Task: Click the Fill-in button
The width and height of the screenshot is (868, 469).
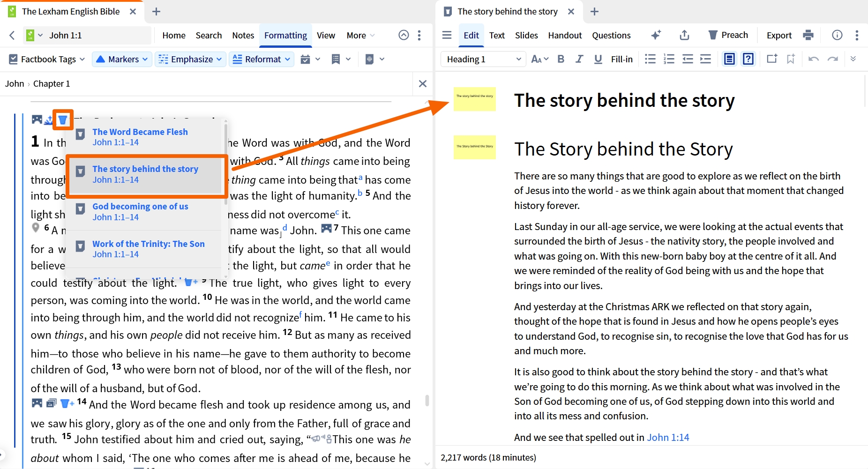Action: pyautogui.click(x=621, y=59)
